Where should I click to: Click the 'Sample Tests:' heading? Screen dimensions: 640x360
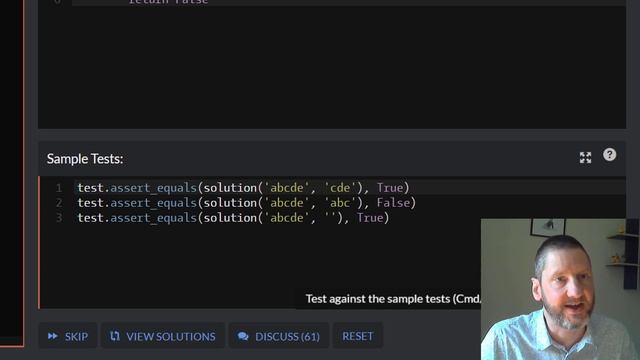pos(85,159)
